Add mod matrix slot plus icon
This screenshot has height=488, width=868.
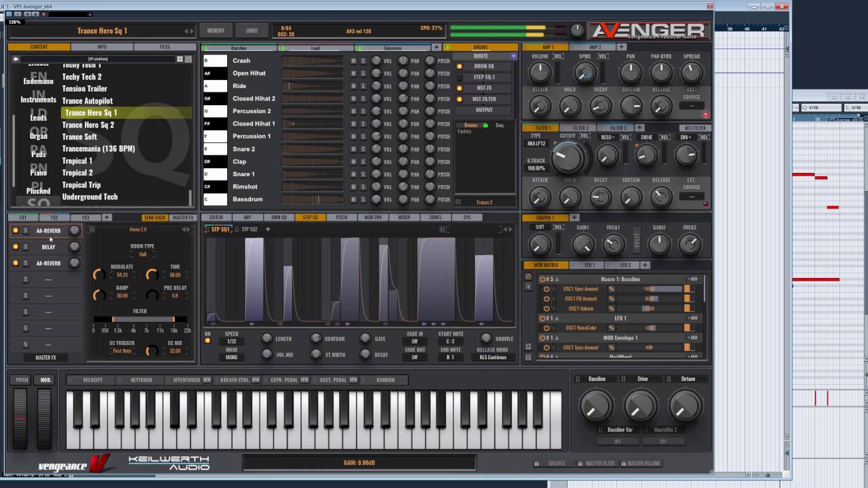528,287
